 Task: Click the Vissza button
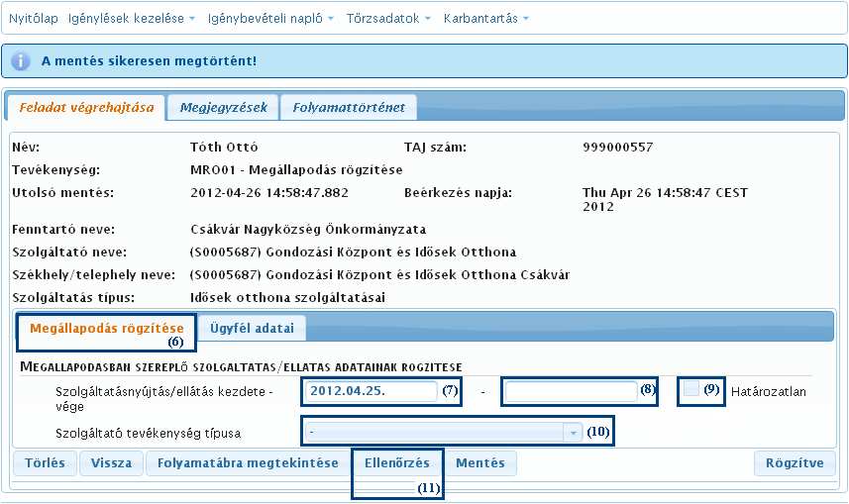(112, 463)
